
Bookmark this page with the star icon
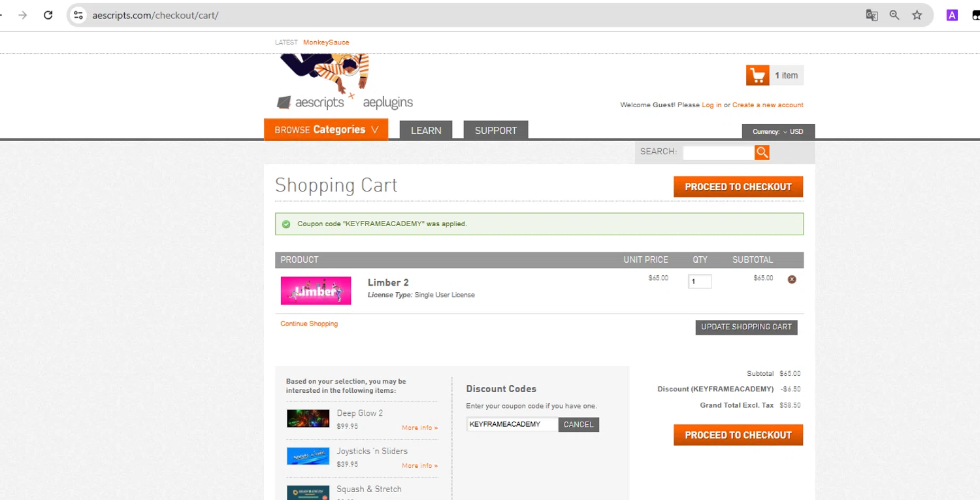click(x=917, y=15)
